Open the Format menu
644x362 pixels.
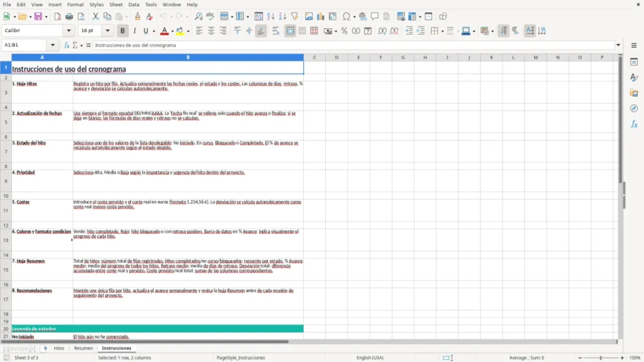75,4
